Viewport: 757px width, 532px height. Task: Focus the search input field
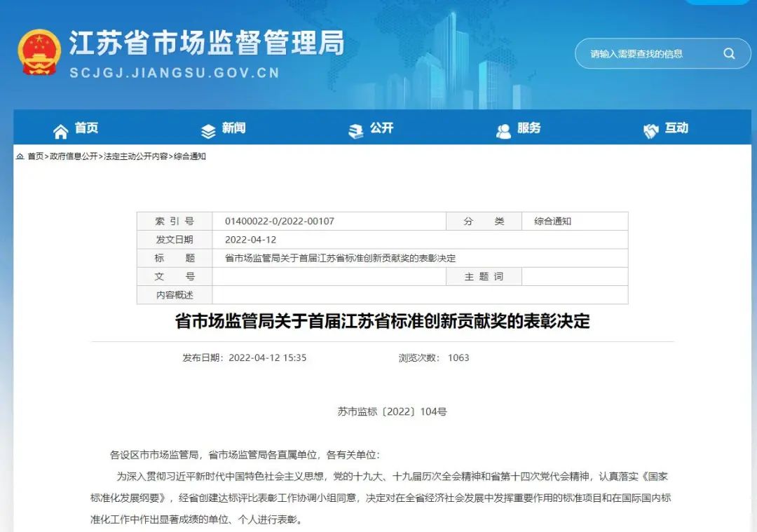[x=645, y=54]
